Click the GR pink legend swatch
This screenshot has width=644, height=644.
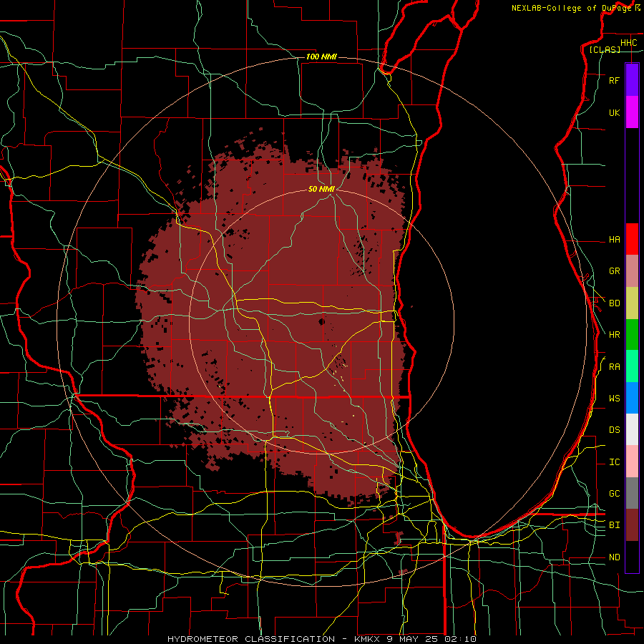click(632, 271)
